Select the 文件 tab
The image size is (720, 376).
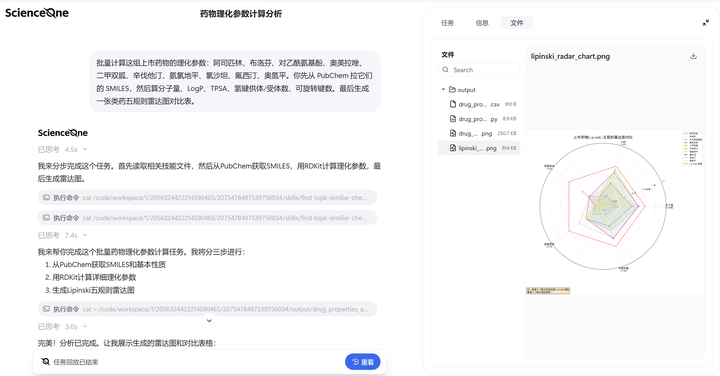click(x=517, y=22)
